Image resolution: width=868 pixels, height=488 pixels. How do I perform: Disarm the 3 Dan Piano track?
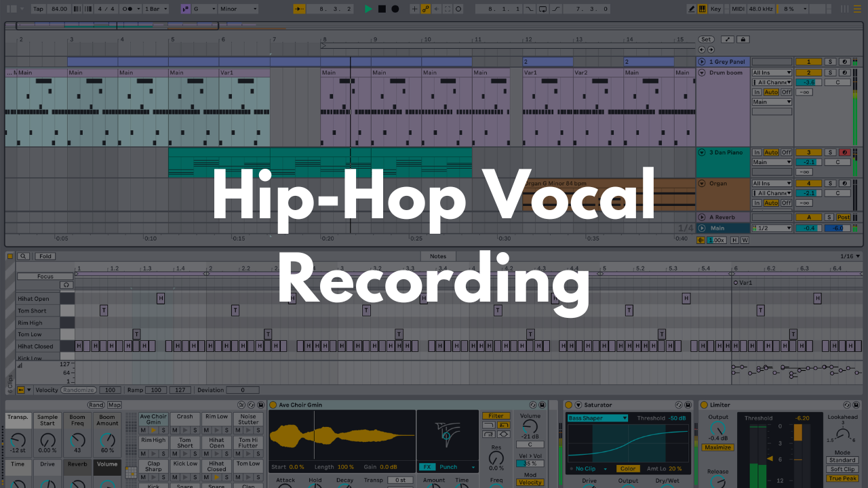pyautogui.click(x=844, y=152)
